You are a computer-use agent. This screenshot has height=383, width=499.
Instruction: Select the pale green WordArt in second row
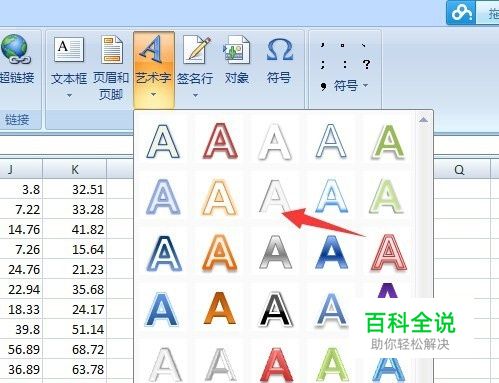click(x=386, y=196)
